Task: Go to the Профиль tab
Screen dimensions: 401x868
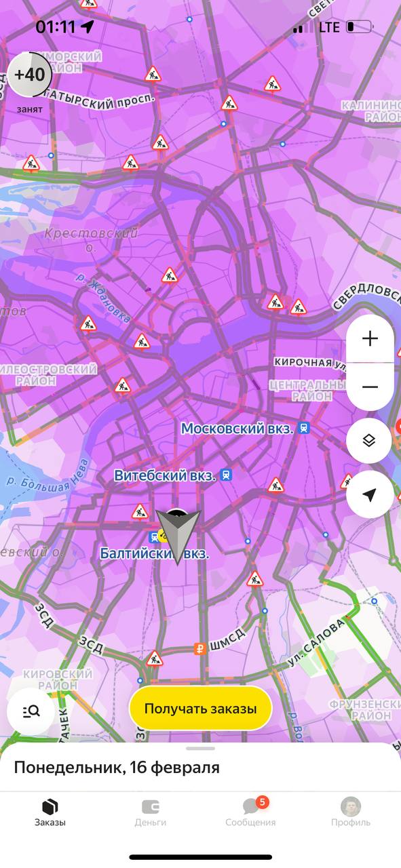Action: [351, 813]
